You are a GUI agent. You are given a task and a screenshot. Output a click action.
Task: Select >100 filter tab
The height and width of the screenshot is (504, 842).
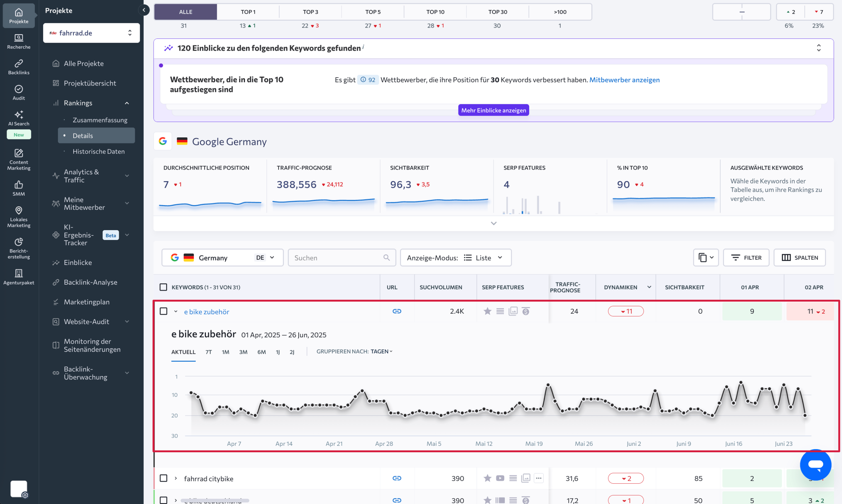point(560,12)
